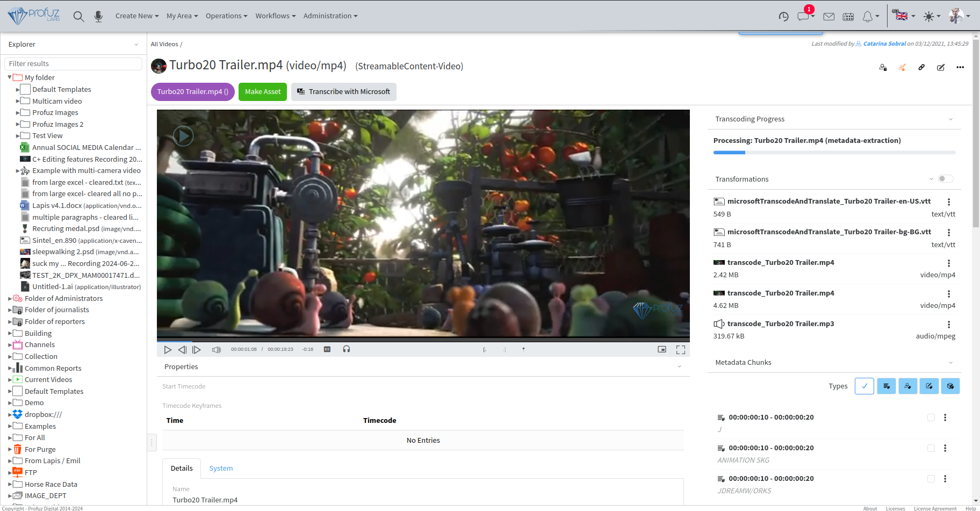Step one frame forward in player

[x=197, y=350]
